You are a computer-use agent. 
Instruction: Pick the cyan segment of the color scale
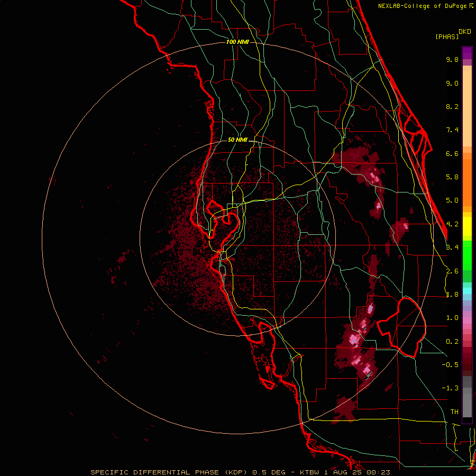click(467, 291)
